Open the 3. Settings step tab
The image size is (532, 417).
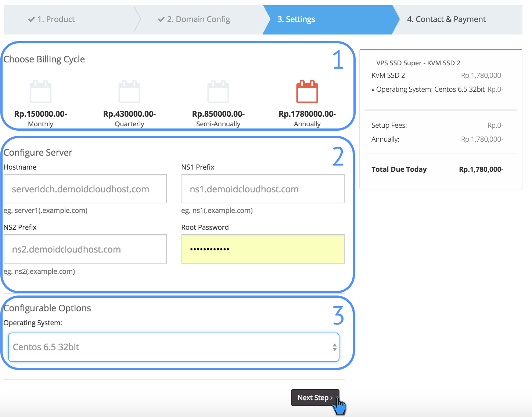(x=296, y=19)
